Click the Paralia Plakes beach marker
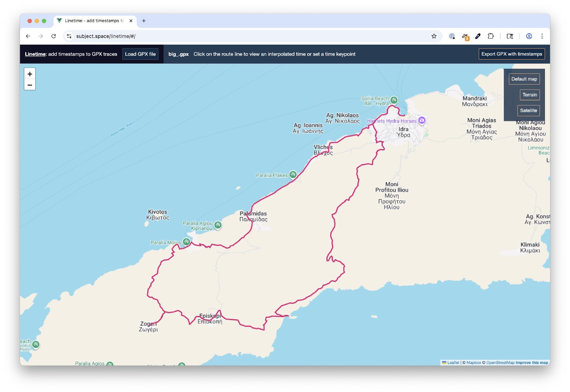Image resolution: width=570 pixels, height=392 pixels. 293,174
